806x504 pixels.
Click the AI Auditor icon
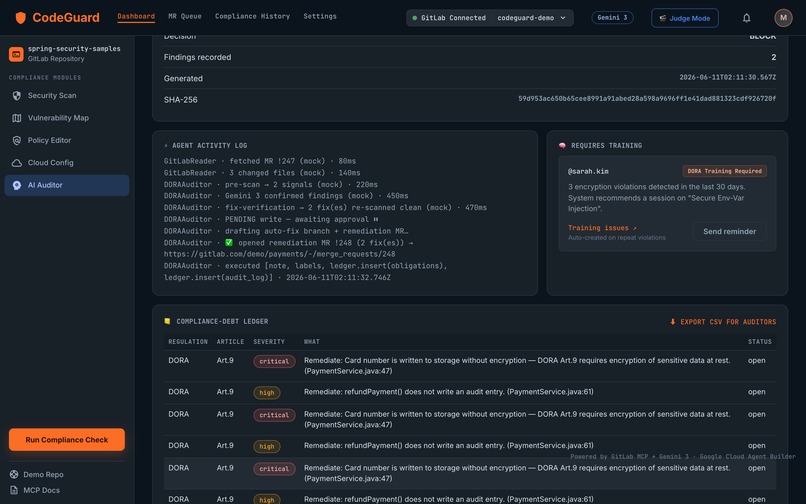coord(17,185)
